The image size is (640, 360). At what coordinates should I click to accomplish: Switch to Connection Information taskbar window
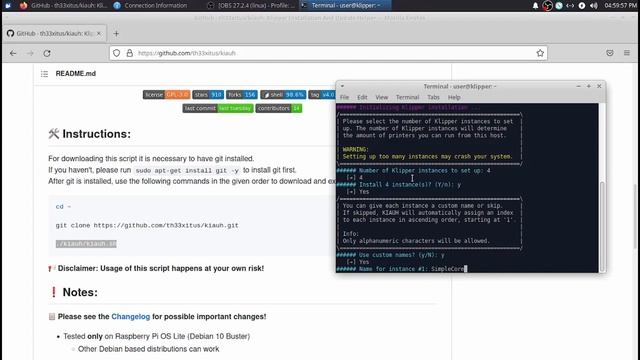pos(150,5)
